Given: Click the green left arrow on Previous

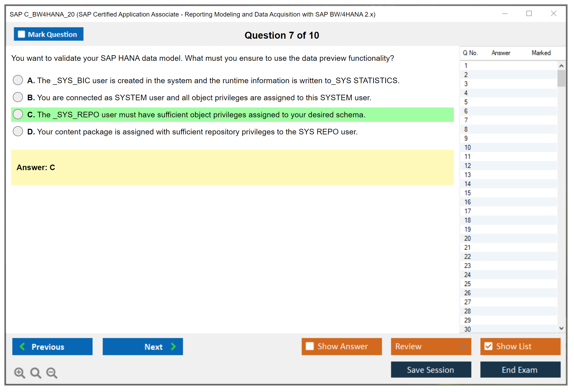Looking at the screenshot, I should [22, 346].
